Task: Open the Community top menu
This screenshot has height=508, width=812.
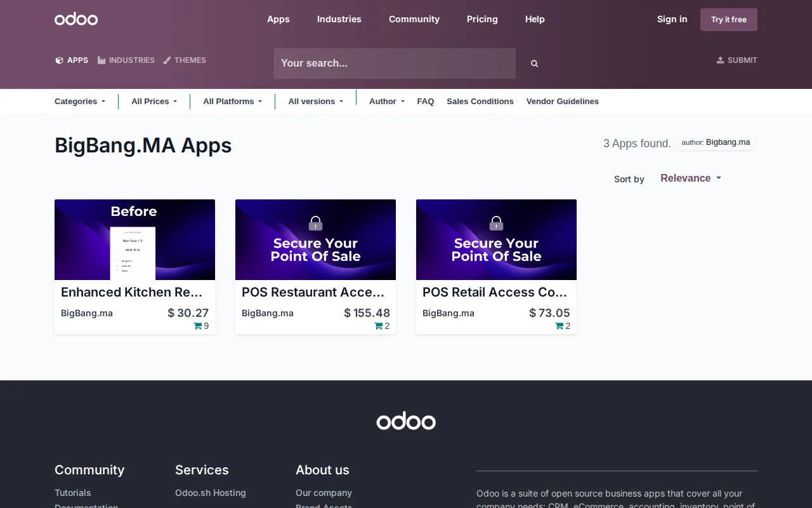Action: pos(414,19)
